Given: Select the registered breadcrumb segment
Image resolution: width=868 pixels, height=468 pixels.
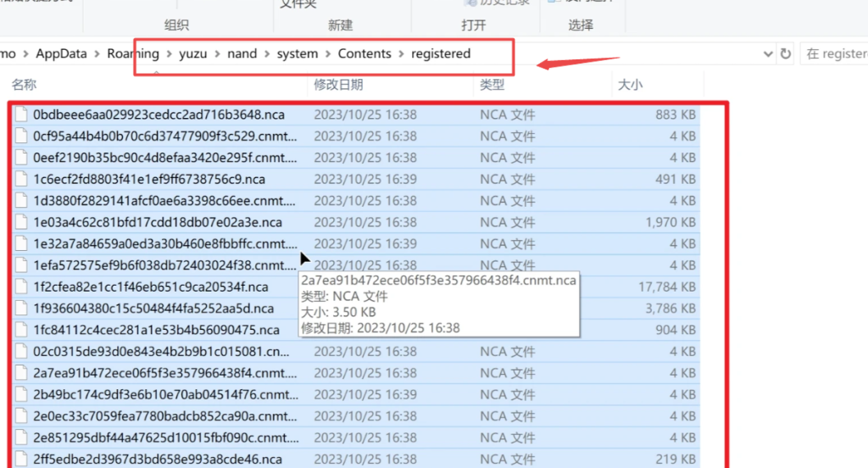Looking at the screenshot, I should [441, 53].
